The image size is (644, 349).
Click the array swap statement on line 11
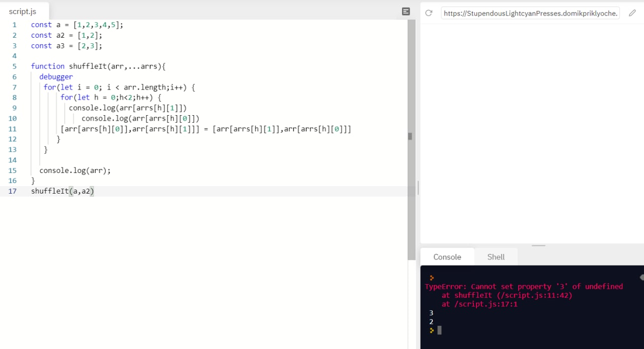206,129
